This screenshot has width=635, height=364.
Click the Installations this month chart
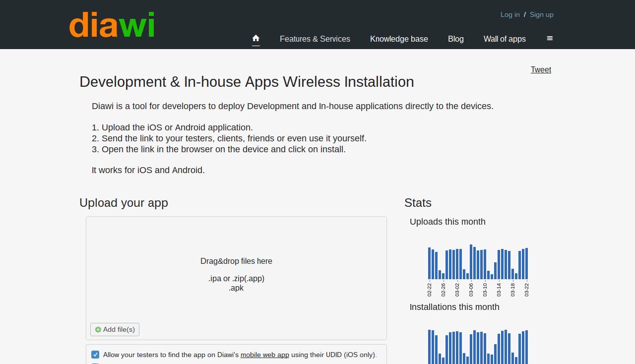point(478,347)
